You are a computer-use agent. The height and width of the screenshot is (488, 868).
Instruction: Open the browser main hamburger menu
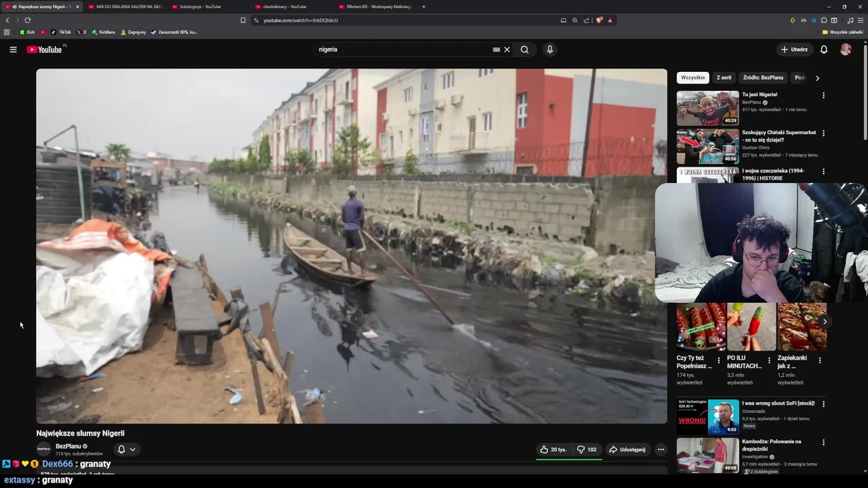coord(861,20)
